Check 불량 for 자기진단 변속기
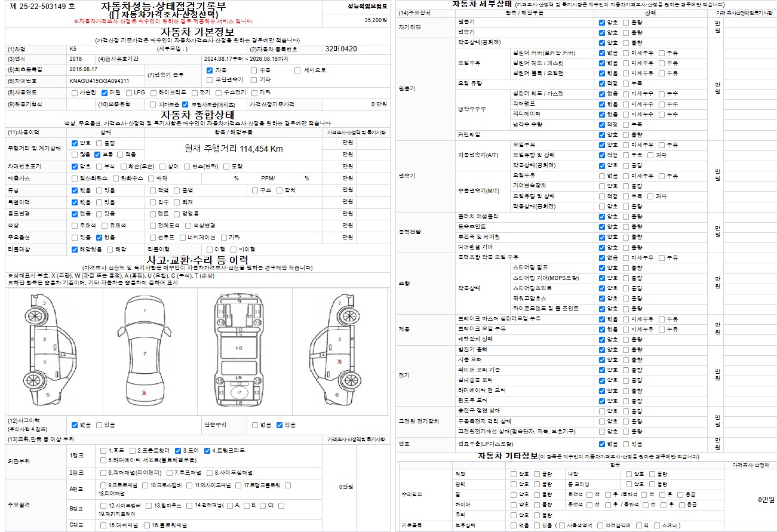The image size is (777, 532). (626, 32)
